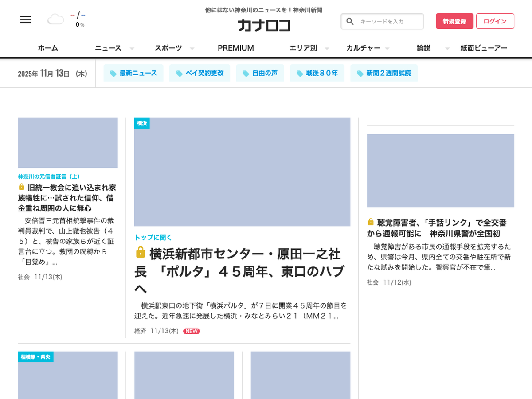Open the 新聞2週間試読 tag link
The height and width of the screenshot is (399, 532).
point(384,73)
